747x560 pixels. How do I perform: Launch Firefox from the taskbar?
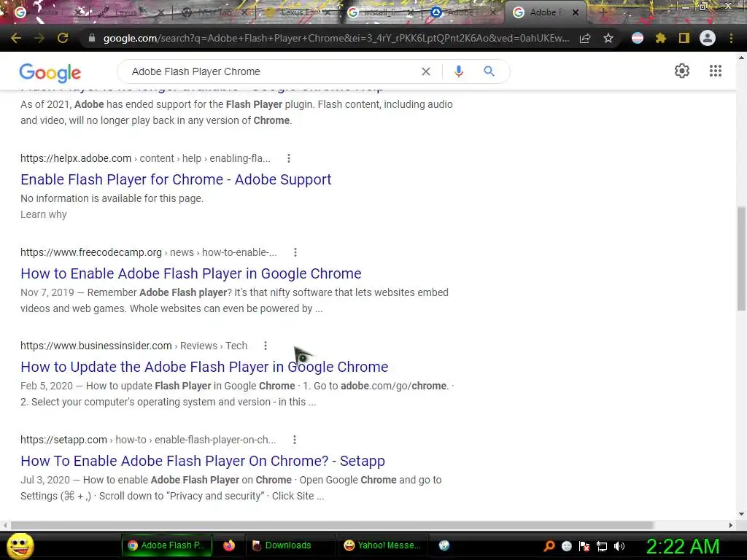(x=229, y=545)
